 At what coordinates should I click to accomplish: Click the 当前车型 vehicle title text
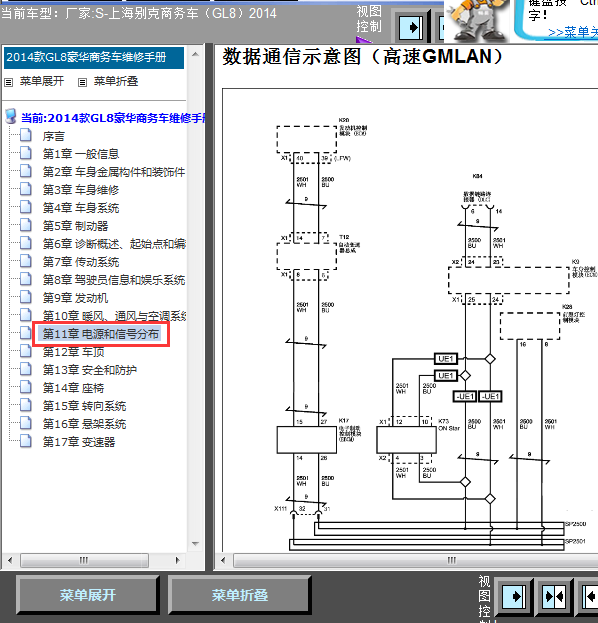(x=139, y=14)
